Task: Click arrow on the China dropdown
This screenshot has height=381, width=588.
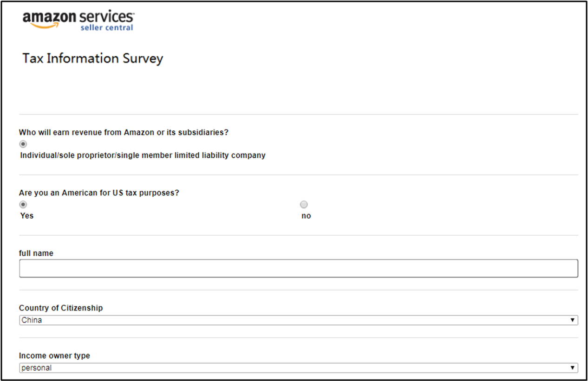Action: (572, 320)
